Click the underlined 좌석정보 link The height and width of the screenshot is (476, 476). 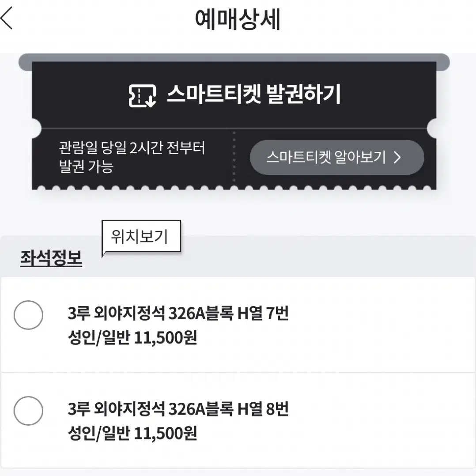[51, 258]
